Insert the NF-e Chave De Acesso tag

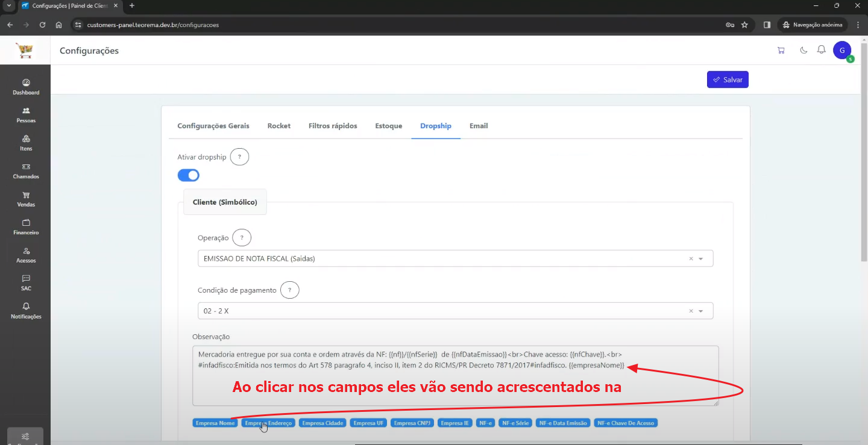[x=626, y=423]
